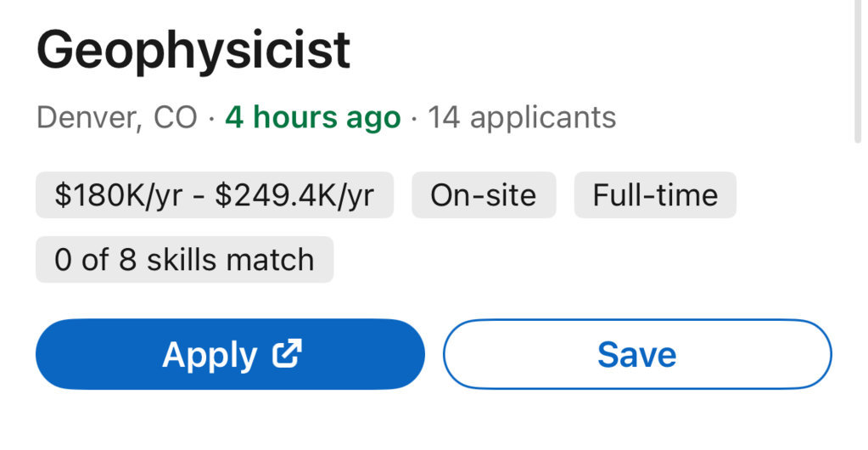Viewport: 868px width, 450px height.
Task: Click the Save label in the outlined button
Action: tap(637, 354)
